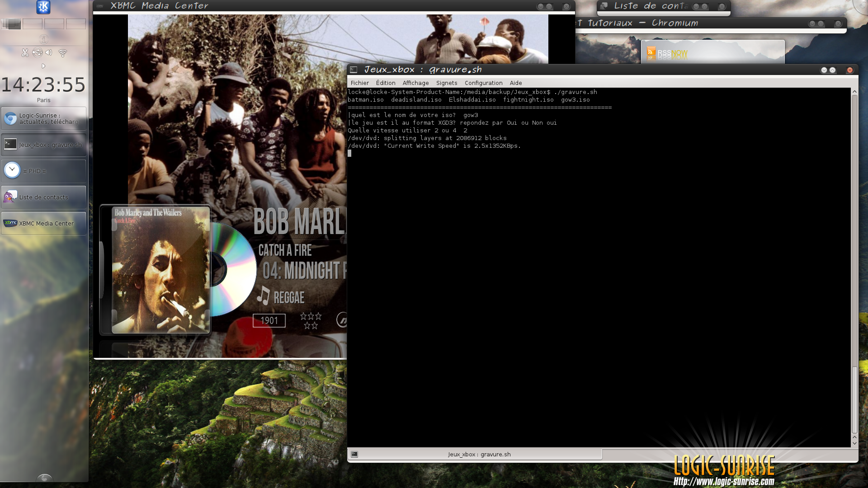Click the terminal icon in task manager
Viewport: 868px width, 488px height.
tap(10, 144)
